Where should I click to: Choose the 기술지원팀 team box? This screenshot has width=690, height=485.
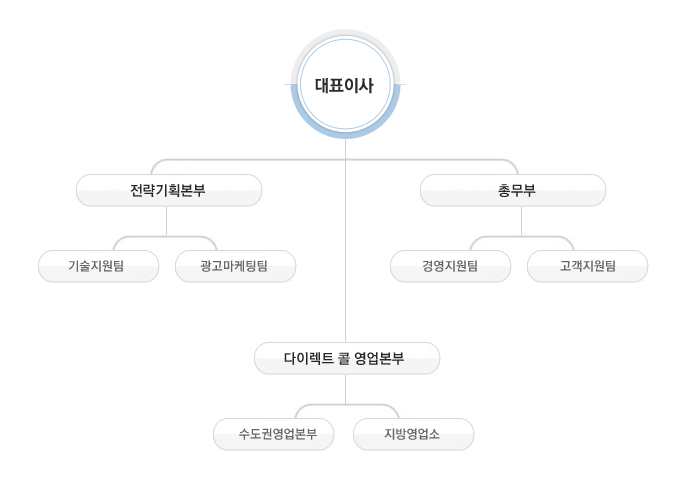pyautogui.click(x=98, y=266)
